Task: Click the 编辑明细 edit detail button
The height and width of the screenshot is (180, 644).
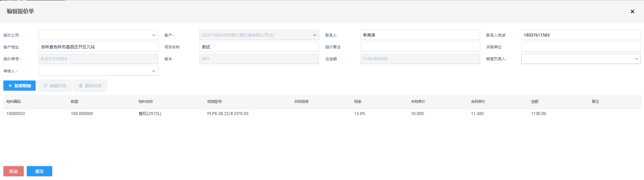Action: point(55,86)
